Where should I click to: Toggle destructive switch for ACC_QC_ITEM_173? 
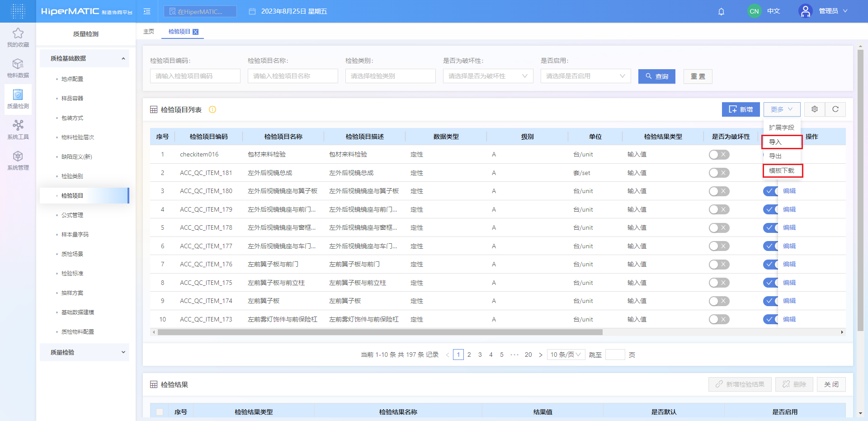click(x=719, y=319)
